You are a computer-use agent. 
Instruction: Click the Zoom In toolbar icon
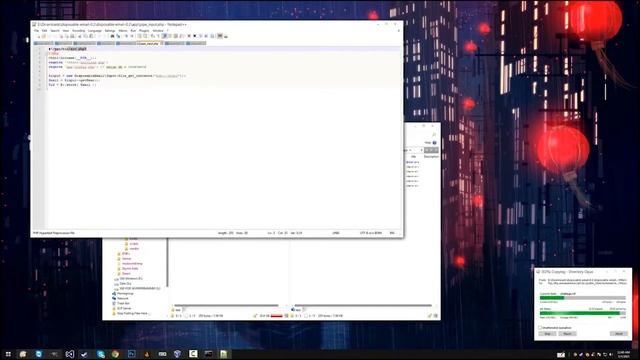[x=127, y=36]
